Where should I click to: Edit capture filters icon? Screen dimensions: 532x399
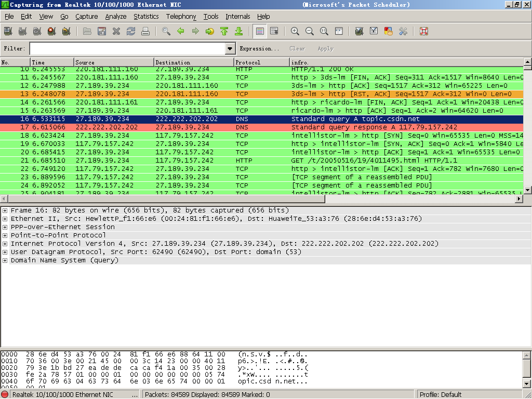(360, 31)
